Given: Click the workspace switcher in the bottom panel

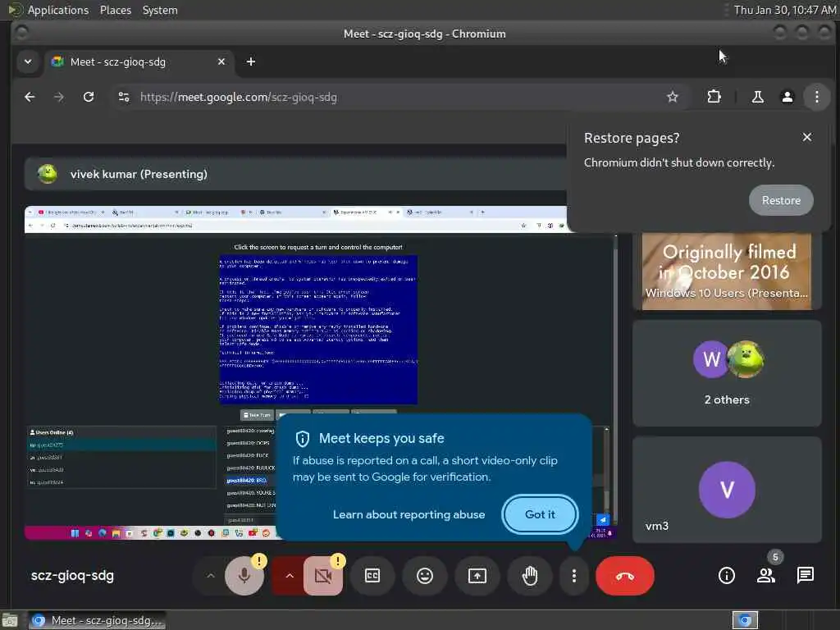Looking at the screenshot, I should [x=745, y=620].
